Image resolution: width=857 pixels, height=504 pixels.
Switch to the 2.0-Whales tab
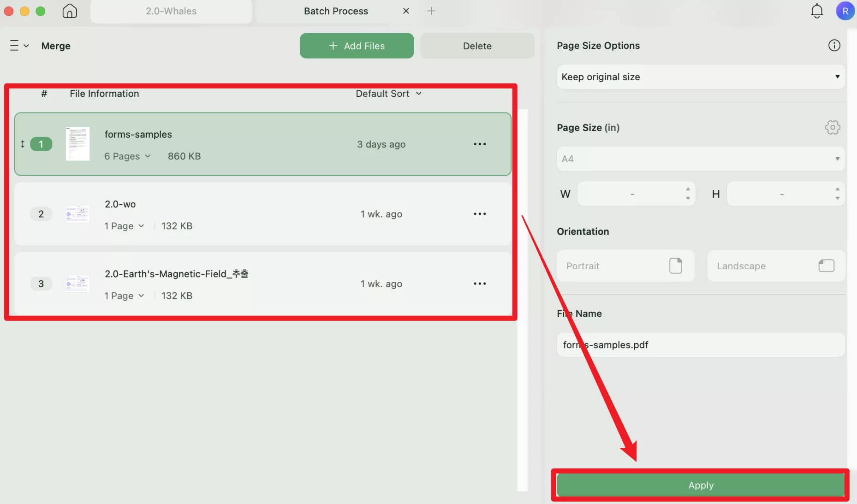171,11
